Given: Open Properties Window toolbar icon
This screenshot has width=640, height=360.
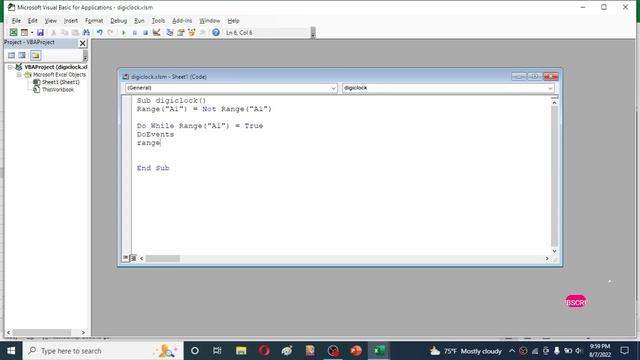Looking at the screenshot, I should click(181, 33).
